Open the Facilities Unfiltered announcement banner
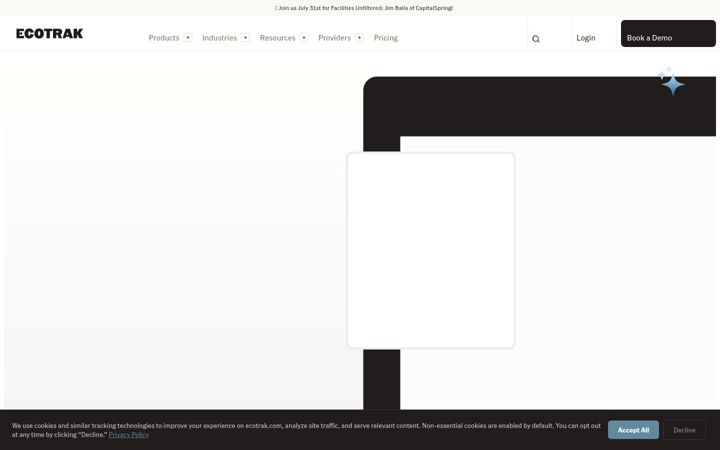Screen dimensions: 720x450 coord(364,8)
